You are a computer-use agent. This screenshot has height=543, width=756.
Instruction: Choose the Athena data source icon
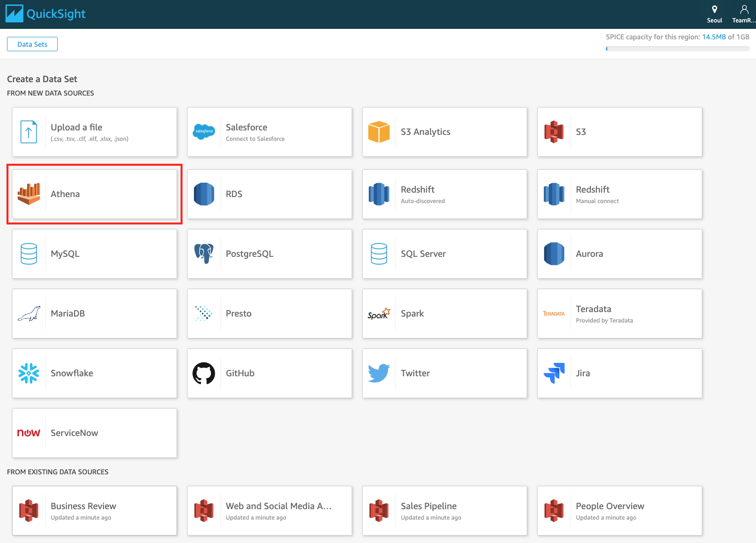(29, 194)
